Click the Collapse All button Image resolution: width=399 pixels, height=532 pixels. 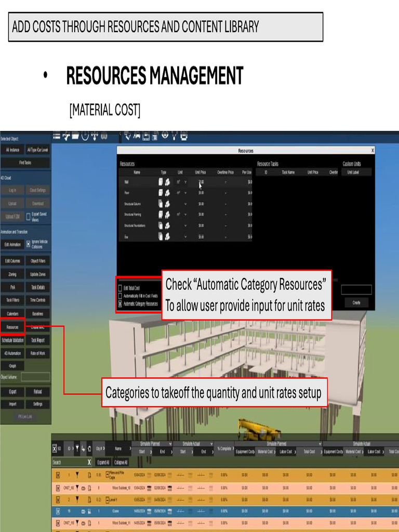click(x=121, y=462)
